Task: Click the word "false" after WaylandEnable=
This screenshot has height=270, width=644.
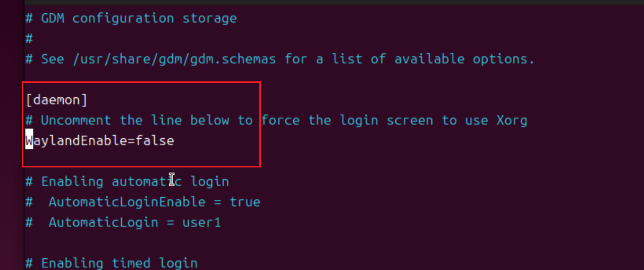Action: point(155,141)
